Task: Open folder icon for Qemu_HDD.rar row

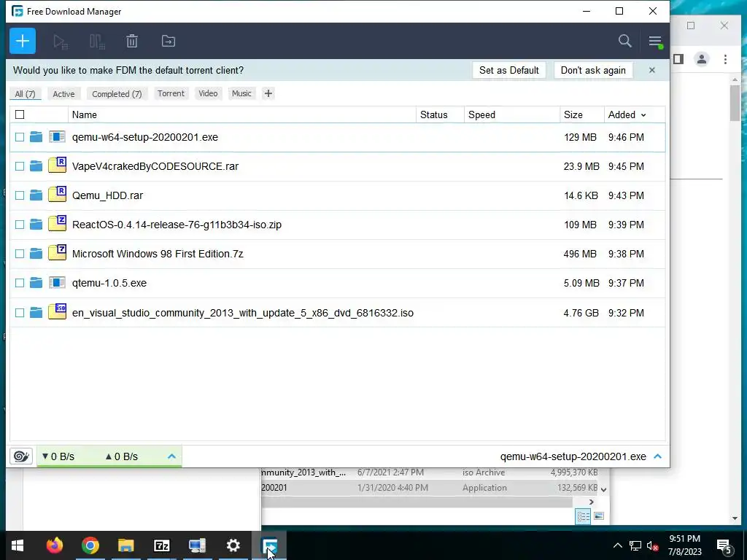Action: point(36,195)
